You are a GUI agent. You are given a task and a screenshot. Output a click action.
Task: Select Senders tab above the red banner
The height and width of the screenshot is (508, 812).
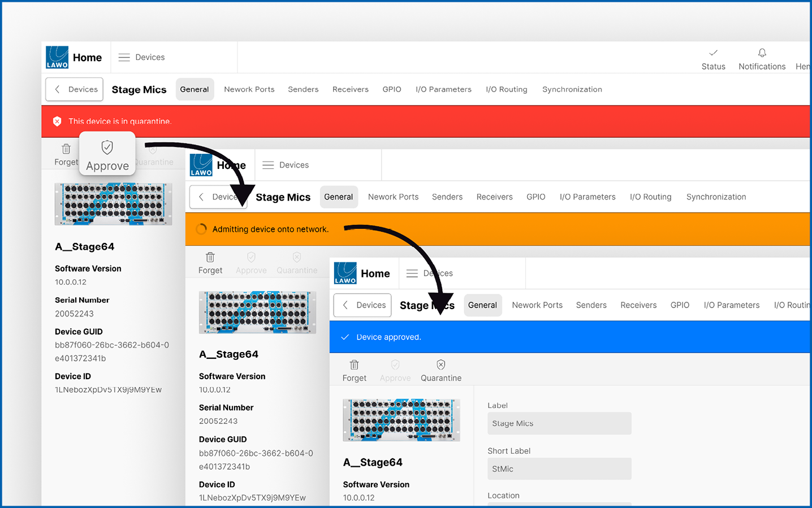click(x=303, y=89)
